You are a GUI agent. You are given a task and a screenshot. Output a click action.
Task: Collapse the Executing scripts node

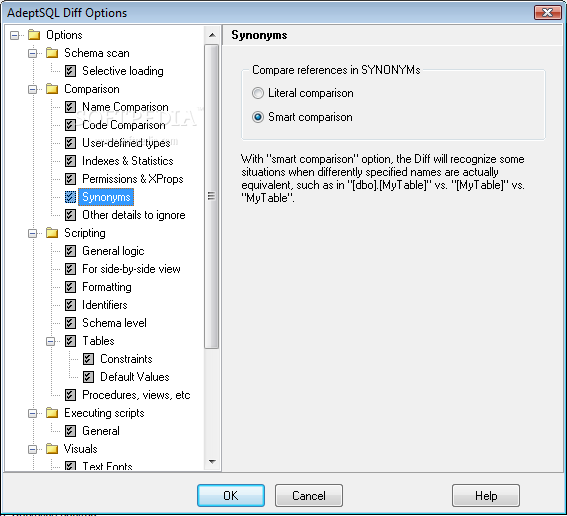pos(33,413)
